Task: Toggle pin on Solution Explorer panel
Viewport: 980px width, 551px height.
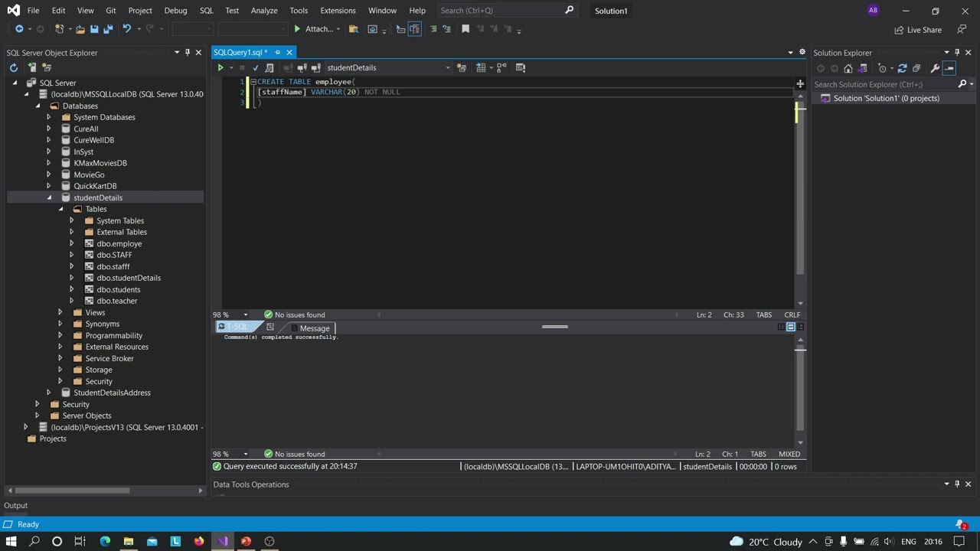Action: pyautogui.click(x=957, y=53)
